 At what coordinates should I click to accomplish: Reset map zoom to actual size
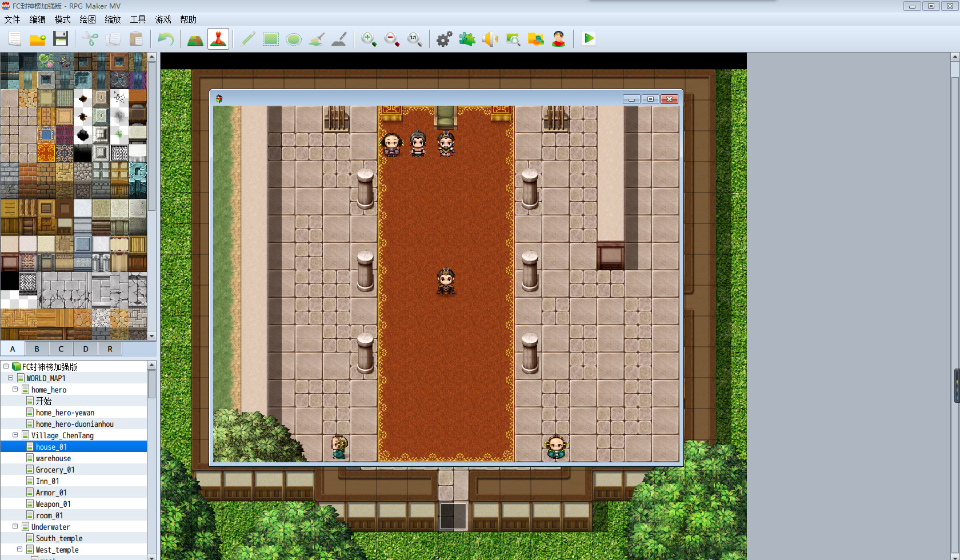click(415, 39)
